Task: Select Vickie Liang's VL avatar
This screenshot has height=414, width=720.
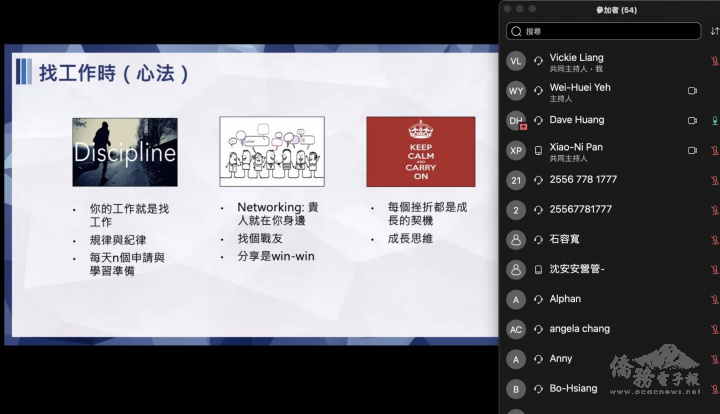Action: [x=516, y=62]
